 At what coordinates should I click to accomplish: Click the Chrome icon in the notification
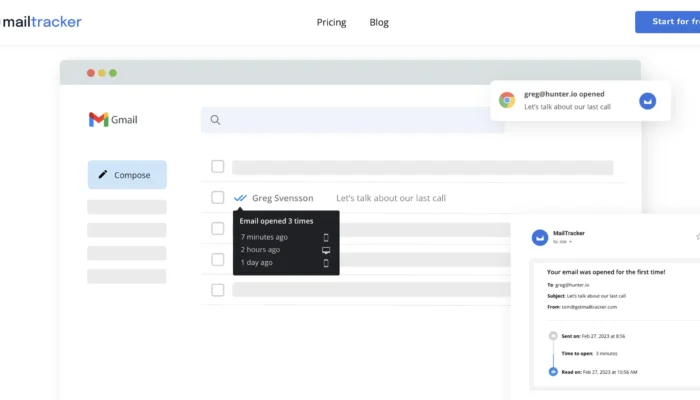pyautogui.click(x=507, y=100)
